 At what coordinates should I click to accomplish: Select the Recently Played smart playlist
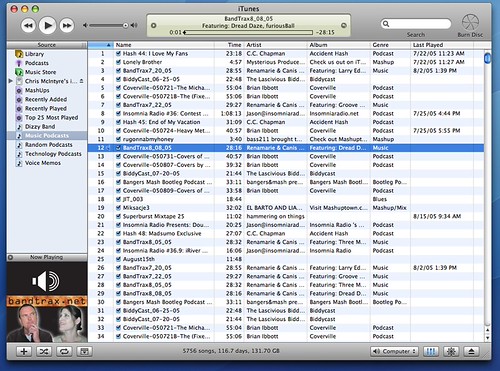pyautogui.click(x=46, y=108)
